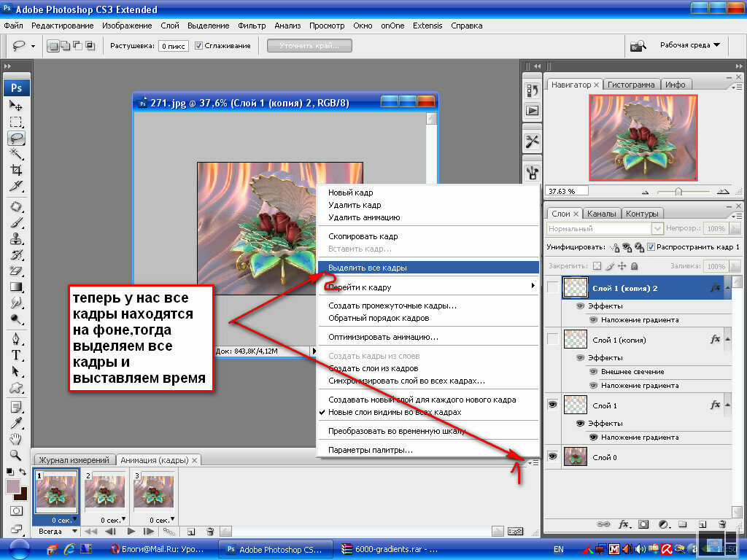Select the Custom Shape tool
747x560 pixels.
pyautogui.click(x=16, y=387)
